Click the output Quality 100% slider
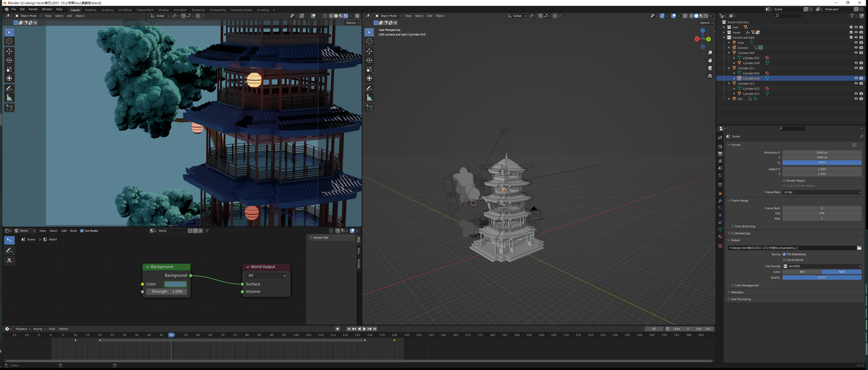 (822, 277)
